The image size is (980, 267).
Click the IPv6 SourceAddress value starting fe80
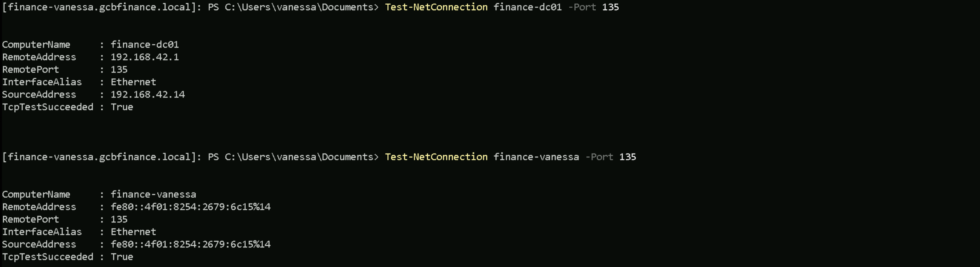(x=190, y=244)
